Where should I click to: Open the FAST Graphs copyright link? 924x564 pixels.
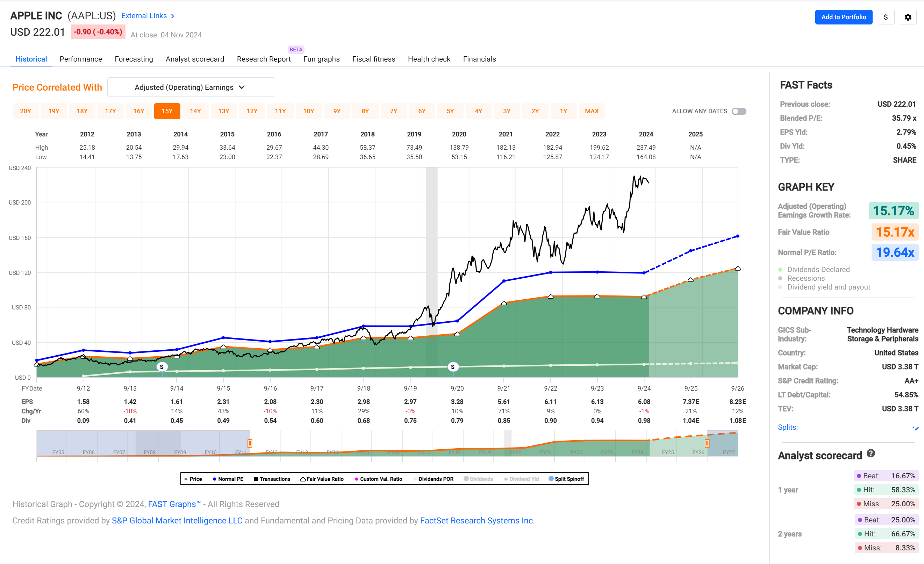(x=174, y=504)
